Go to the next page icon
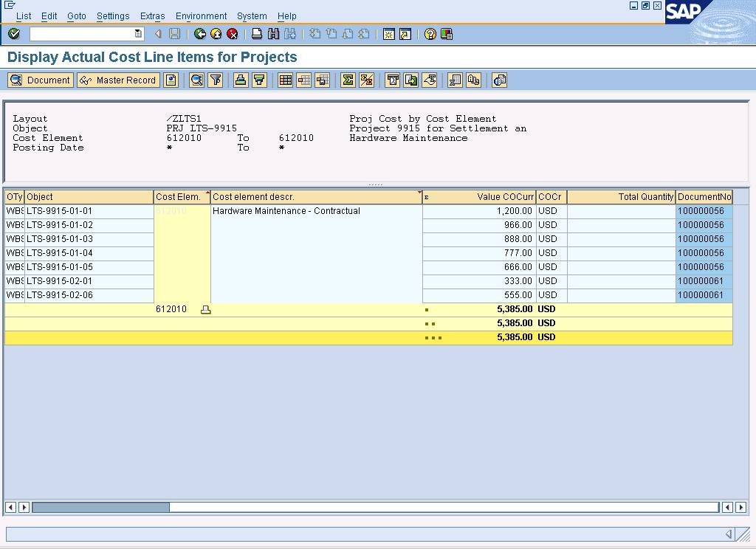756x549 pixels. coord(348,34)
